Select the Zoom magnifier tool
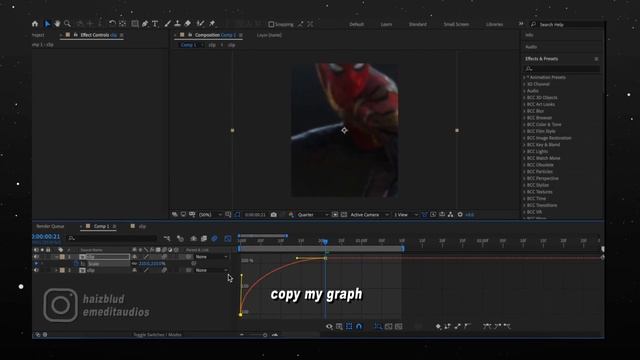640x360 pixels. (68, 24)
